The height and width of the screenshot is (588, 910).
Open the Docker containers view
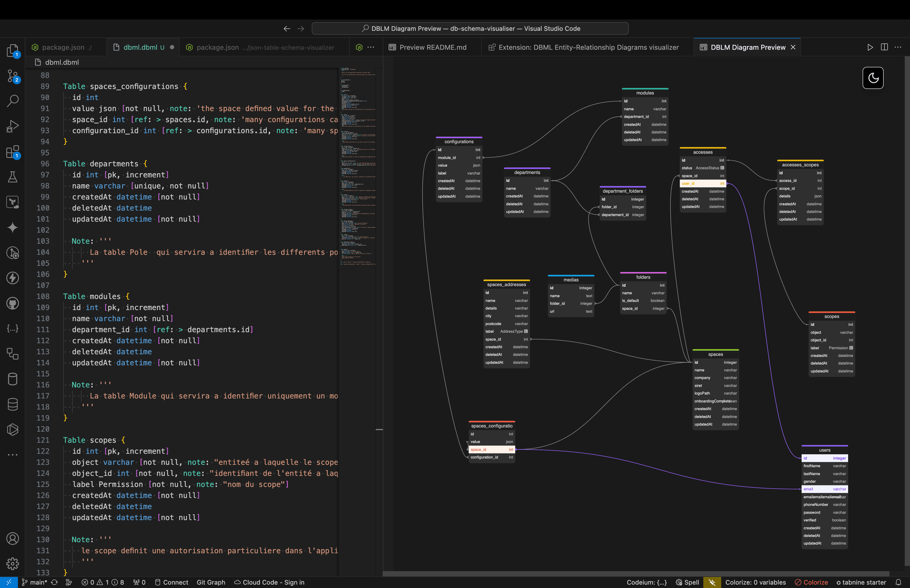pos(13,379)
